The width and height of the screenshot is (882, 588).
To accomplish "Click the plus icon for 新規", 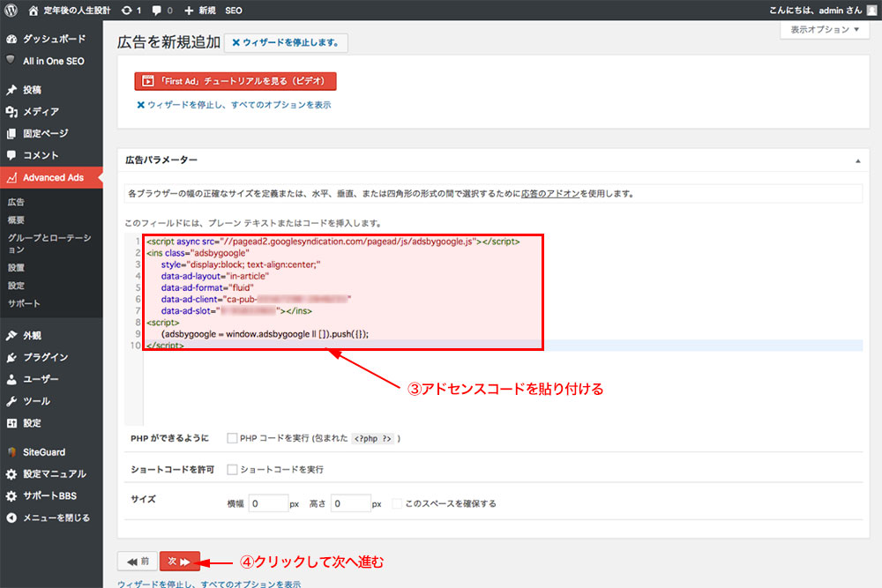I will pyautogui.click(x=189, y=11).
